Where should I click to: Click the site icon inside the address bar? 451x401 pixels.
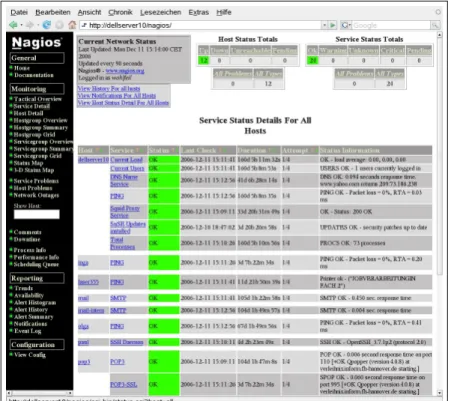84,25
